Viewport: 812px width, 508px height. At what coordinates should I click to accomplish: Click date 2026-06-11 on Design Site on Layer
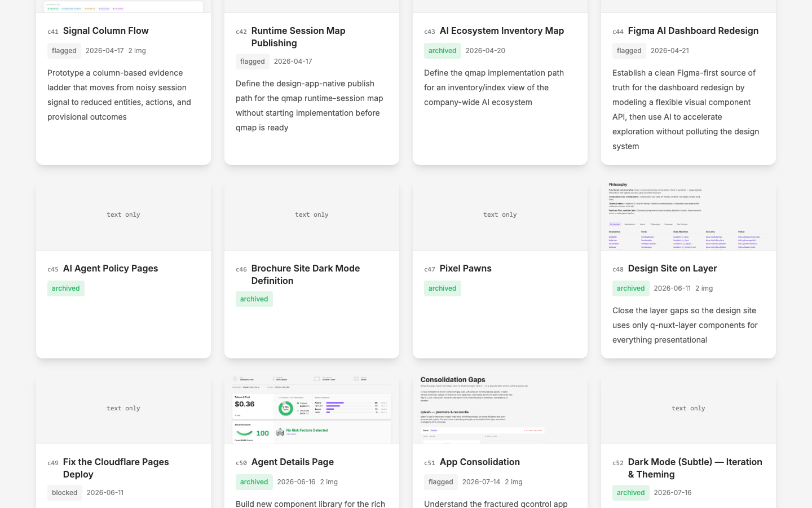(x=672, y=288)
